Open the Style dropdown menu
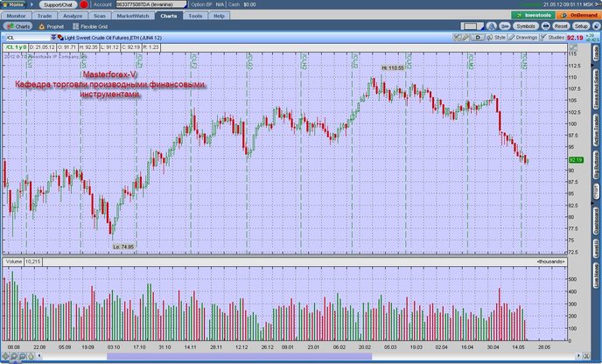Screen dimensions: 602x364 pos(496,38)
